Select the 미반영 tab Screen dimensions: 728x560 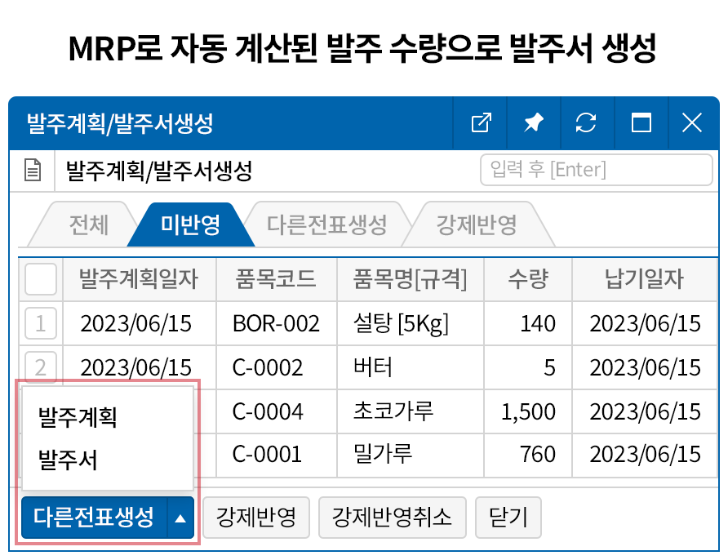pyautogui.click(x=190, y=224)
